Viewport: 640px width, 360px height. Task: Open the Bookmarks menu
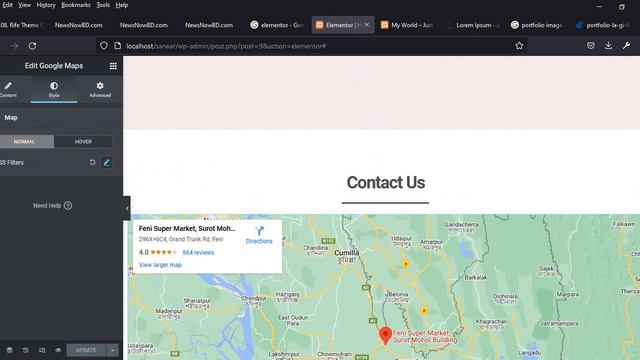pyautogui.click(x=76, y=5)
